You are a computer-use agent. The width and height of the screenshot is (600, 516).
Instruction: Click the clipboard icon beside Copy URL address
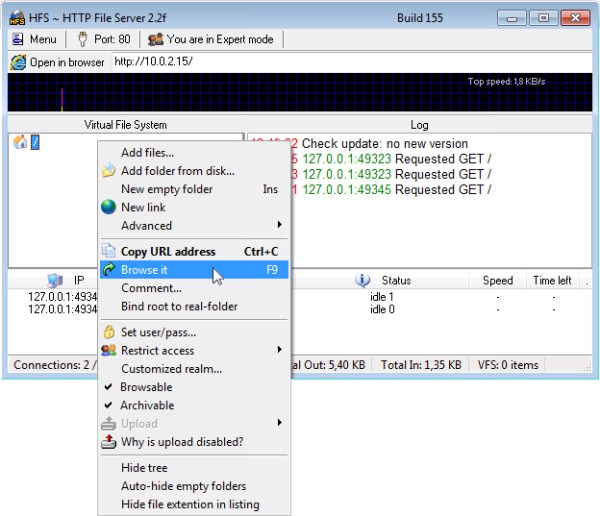[109, 252]
